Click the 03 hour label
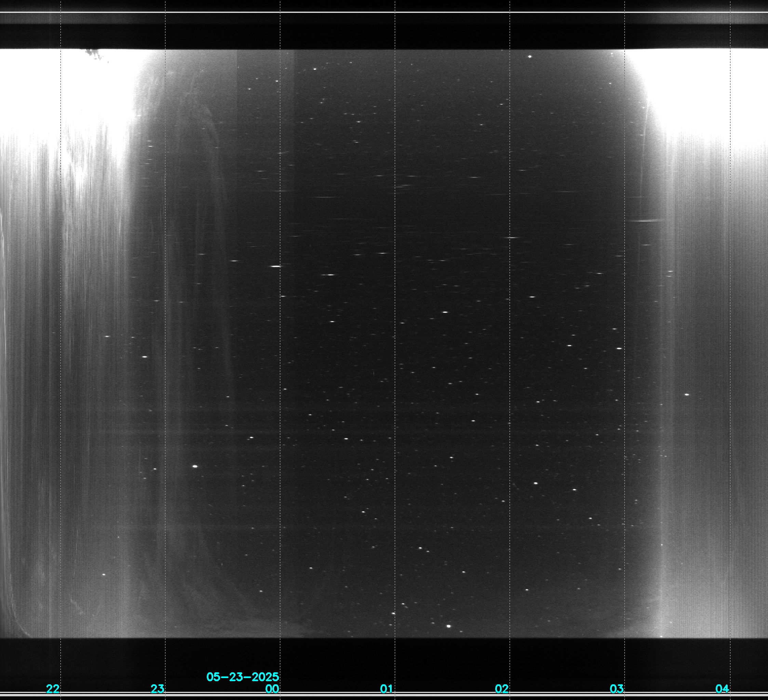This screenshot has width=768, height=700. click(617, 689)
